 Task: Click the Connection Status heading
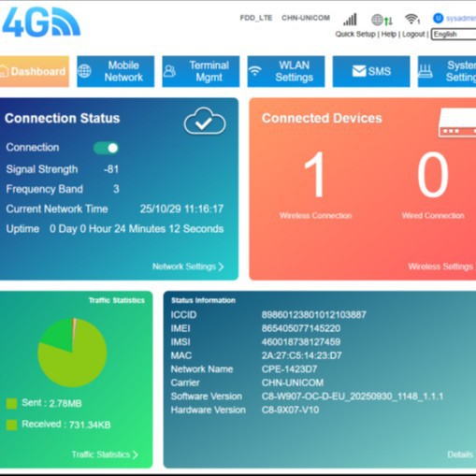click(x=63, y=119)
